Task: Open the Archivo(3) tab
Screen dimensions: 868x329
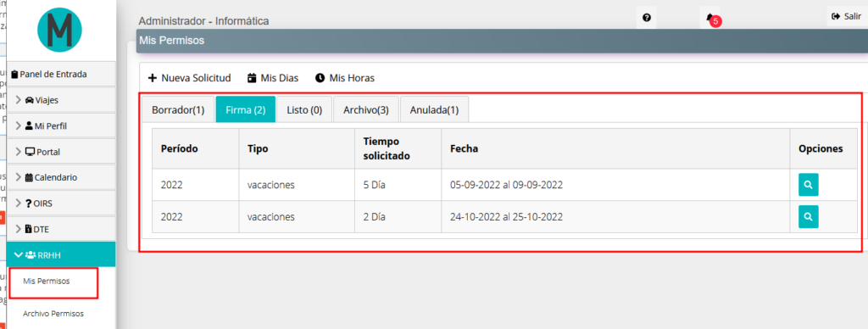Action: tap(366, 109)
